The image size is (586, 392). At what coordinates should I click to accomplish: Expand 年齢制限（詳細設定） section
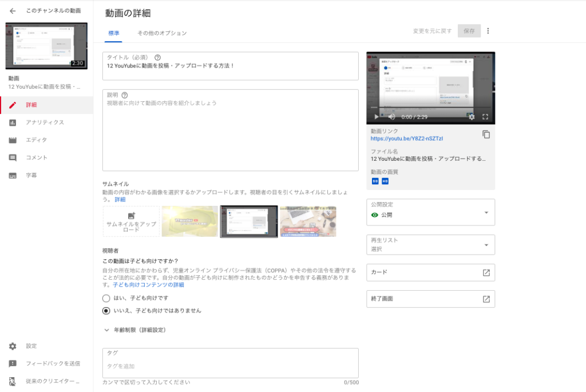click(106, 330)
